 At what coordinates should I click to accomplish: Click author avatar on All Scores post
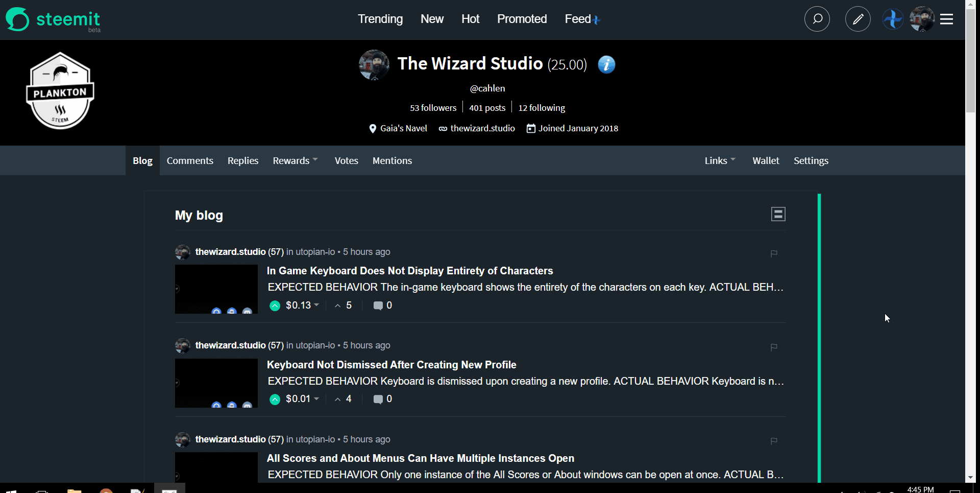point(183,439)
